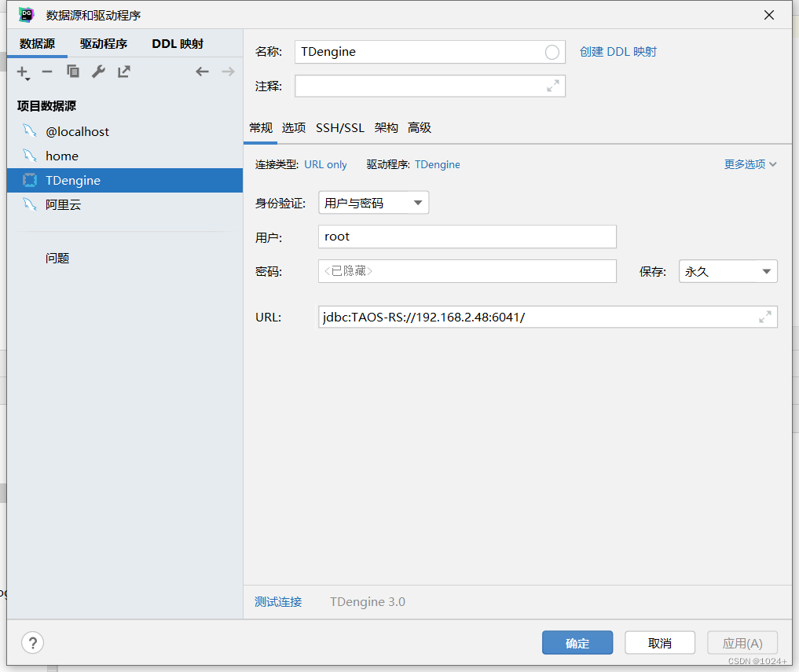Click the 确定 button

pyautogui.click(x=577, y=642)
